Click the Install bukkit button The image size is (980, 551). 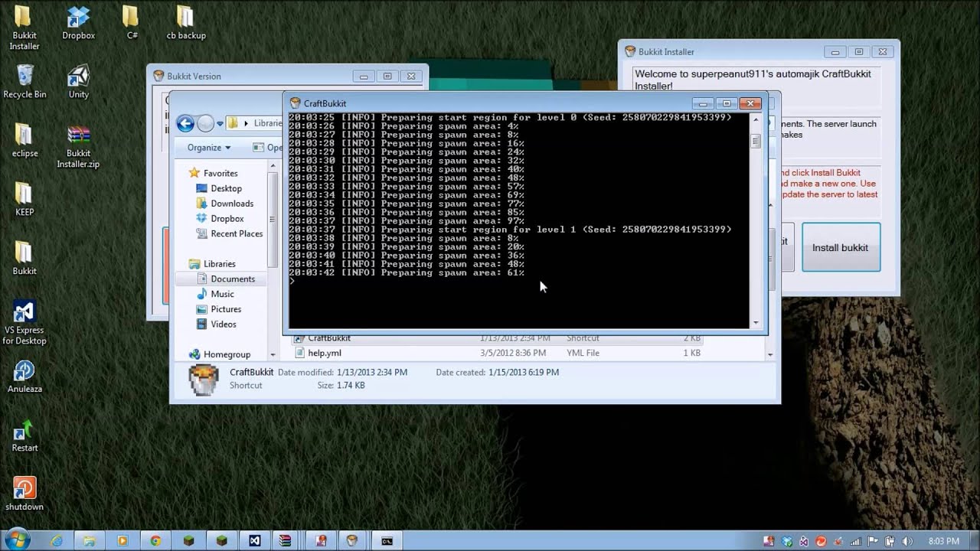841,247
